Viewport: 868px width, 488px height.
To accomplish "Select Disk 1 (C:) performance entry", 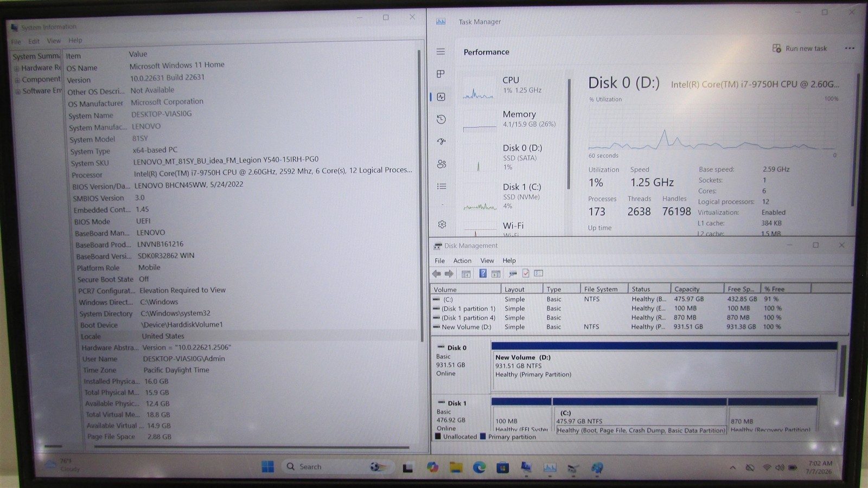I will click(x=513, y=196).
